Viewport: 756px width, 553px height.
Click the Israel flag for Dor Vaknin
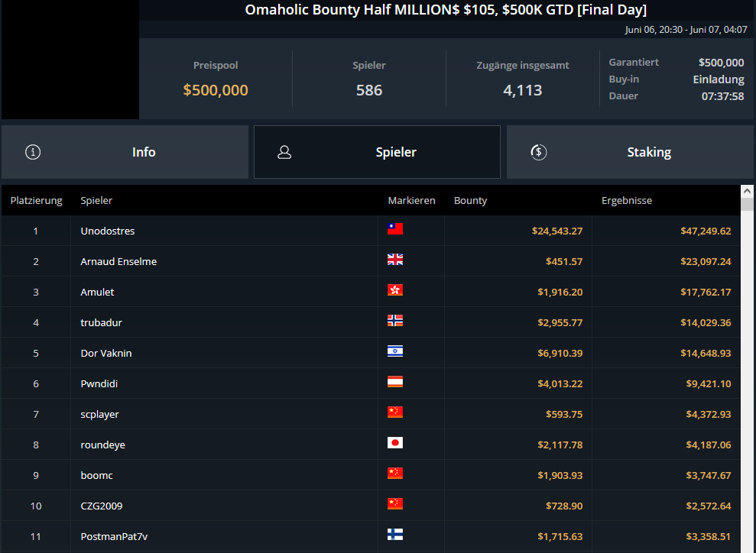pos(395,351)
